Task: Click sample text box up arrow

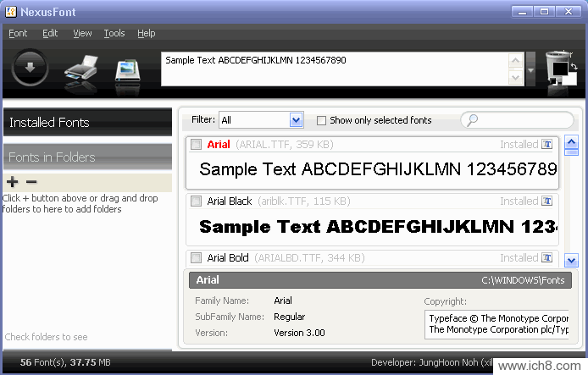Action: tap(516, 60)
